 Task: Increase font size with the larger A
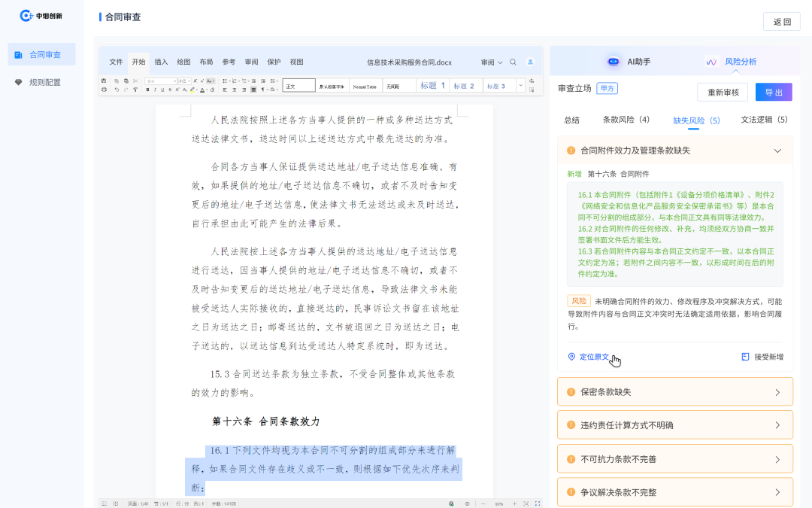tap(195, 81)
